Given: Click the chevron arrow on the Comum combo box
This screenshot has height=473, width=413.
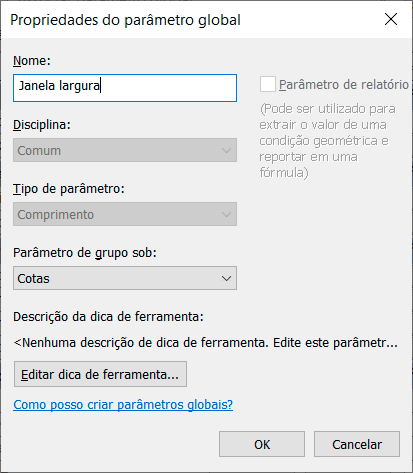Looking at the screenshot, I should 226,150.
